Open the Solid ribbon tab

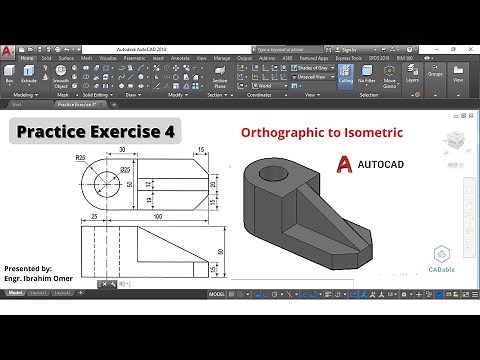click(x=46, y=58)
